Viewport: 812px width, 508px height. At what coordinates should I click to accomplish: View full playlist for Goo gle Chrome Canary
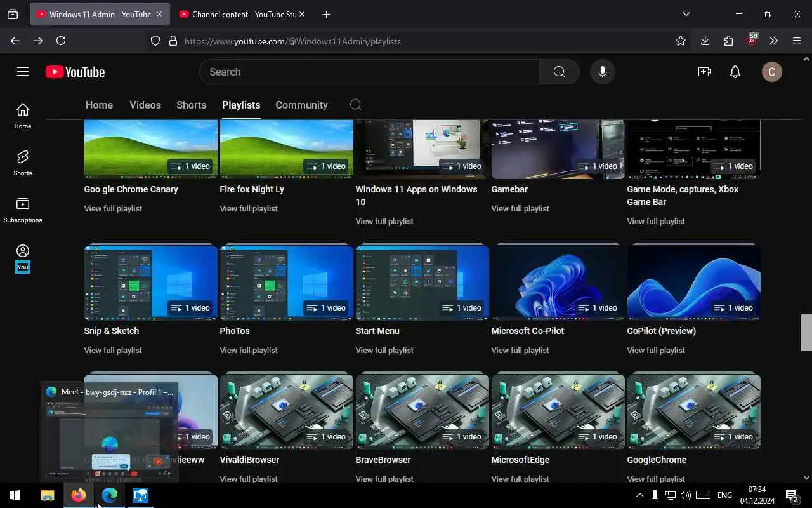113,208
